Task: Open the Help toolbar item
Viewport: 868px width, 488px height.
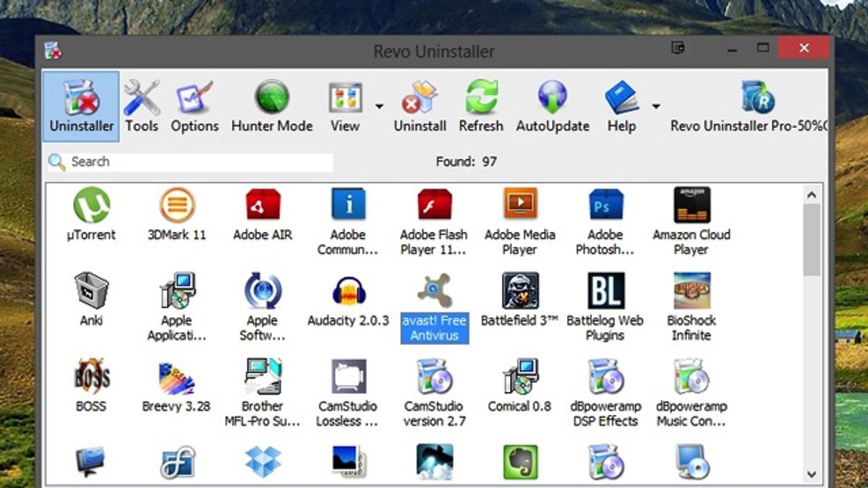Action: tap(621, 106)
